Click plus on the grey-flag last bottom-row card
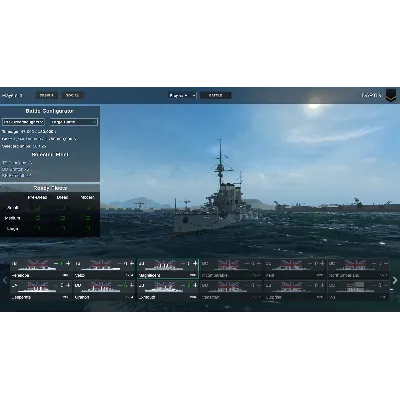This screenshot has width=400, height=400. 386,285
